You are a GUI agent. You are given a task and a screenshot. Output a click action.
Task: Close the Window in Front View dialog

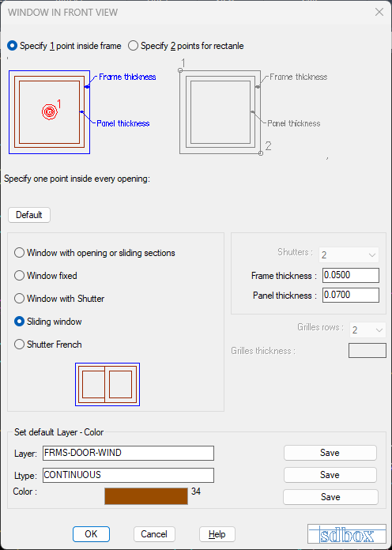click(379, 13)
